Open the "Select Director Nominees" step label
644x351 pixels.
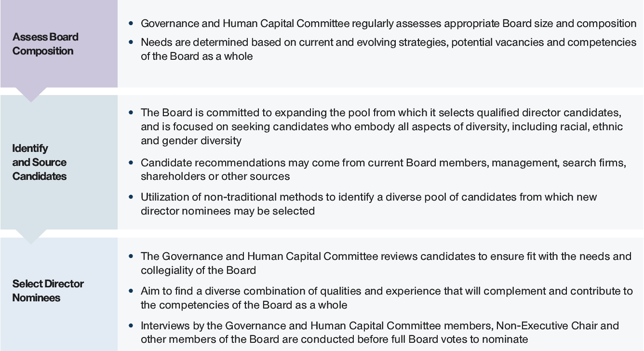[x=48, y=290]
